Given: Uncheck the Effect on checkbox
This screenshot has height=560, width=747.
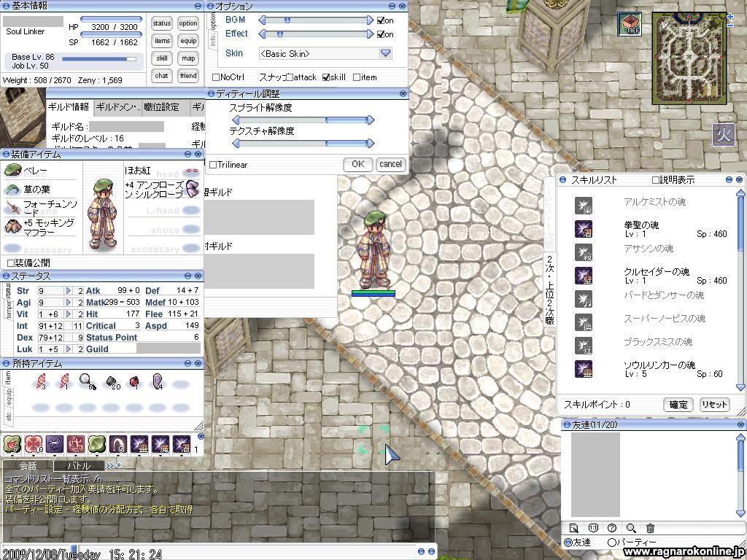Looking at the screenshot, I should [381, 34].
